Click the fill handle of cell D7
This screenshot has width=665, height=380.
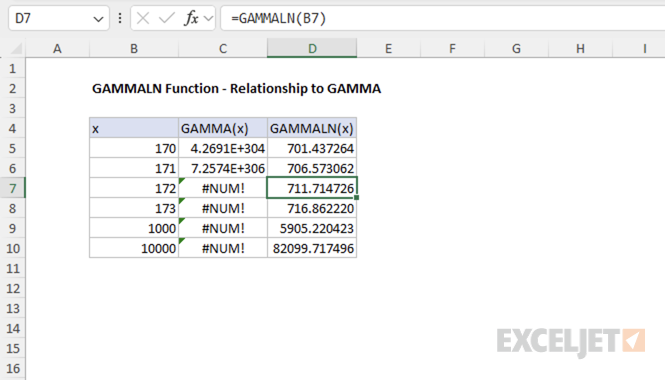357,198
